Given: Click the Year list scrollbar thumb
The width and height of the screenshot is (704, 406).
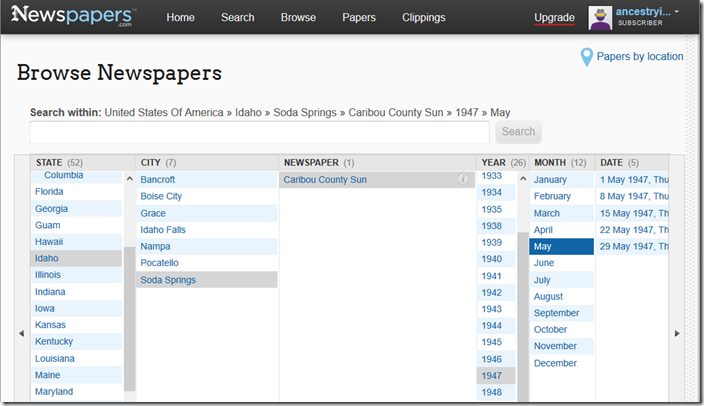Looking at the screenshot, I should coord(523,317).
